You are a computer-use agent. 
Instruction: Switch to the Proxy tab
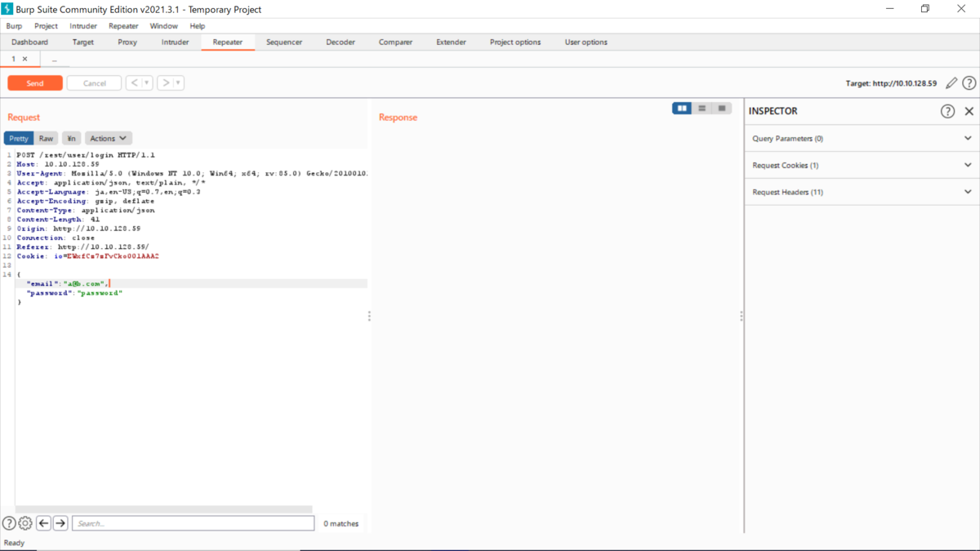127,42
